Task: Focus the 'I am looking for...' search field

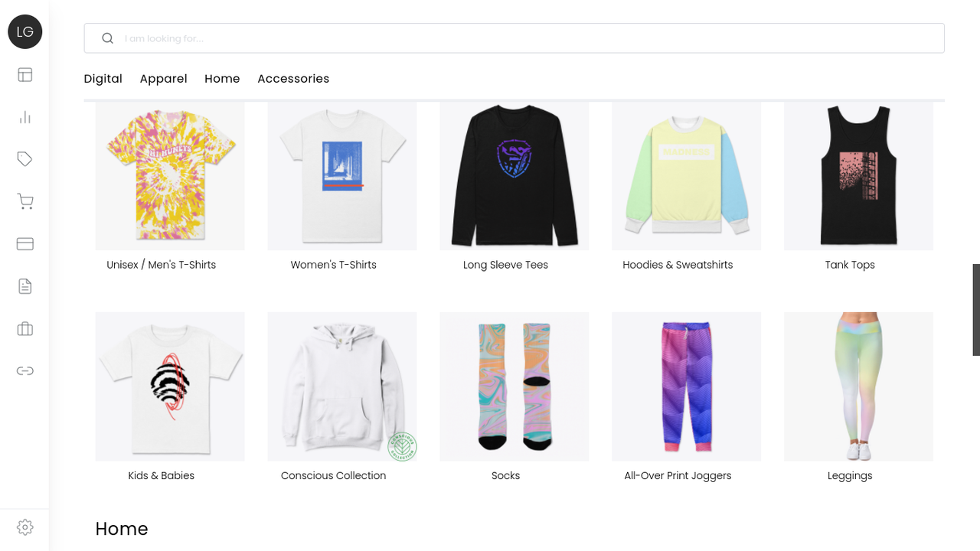Action: (x=514, y=38)
